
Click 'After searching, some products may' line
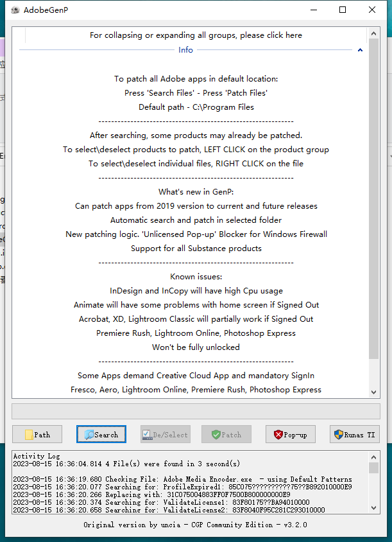click(x=196, y=135)
